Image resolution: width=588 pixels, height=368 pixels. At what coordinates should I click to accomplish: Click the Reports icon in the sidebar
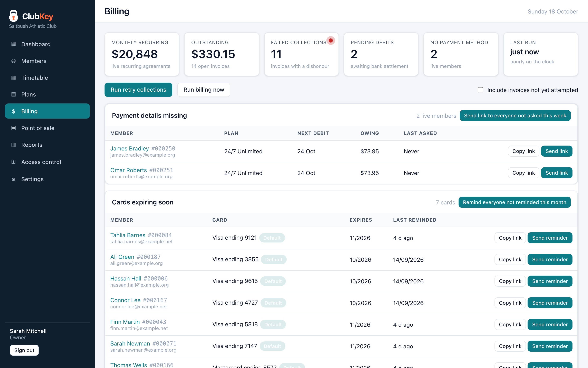[x=14, y=145]
